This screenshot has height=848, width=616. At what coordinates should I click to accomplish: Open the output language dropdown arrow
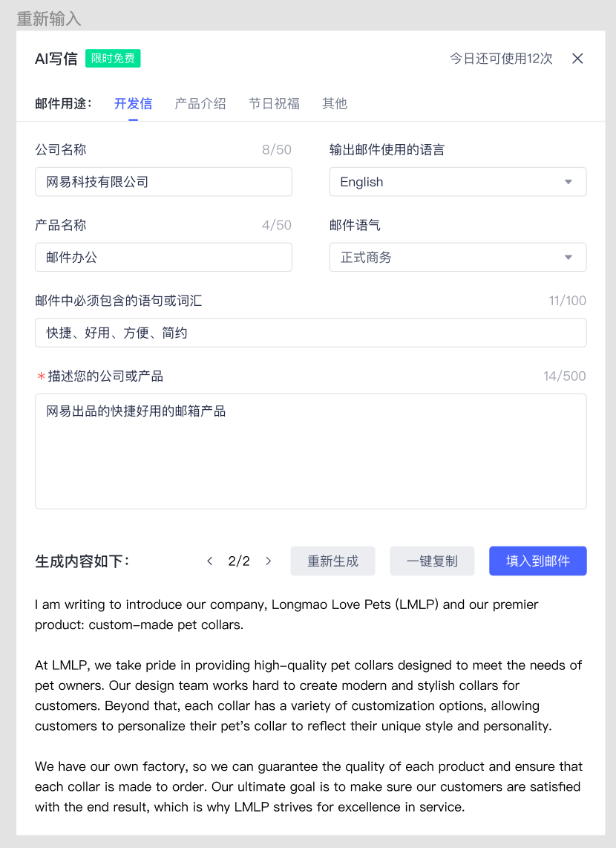coord(569,182)
